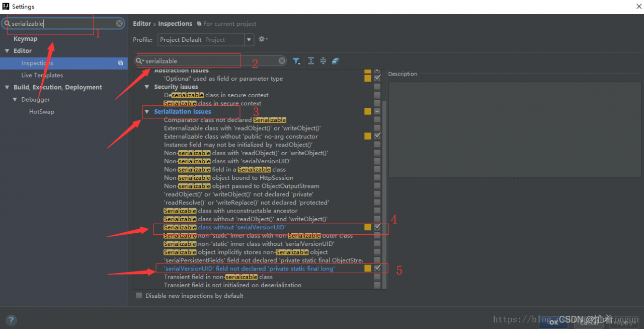Screen dimensions: 644x329
Task: Toggle checkbox for Serializable class without 'serialVersionUID'
Action: [x=377, y=227]
